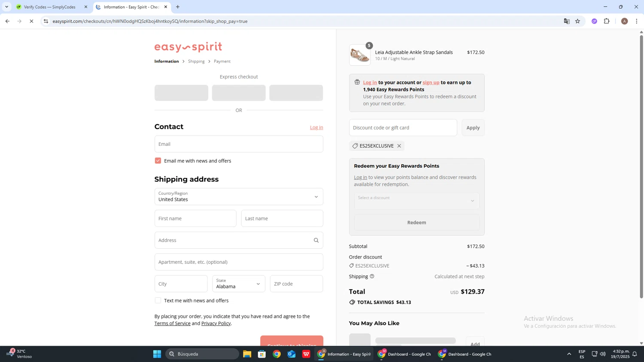644x362 pixels.
Task: Click Log in link in rewards banner
Action: point(370,82)
